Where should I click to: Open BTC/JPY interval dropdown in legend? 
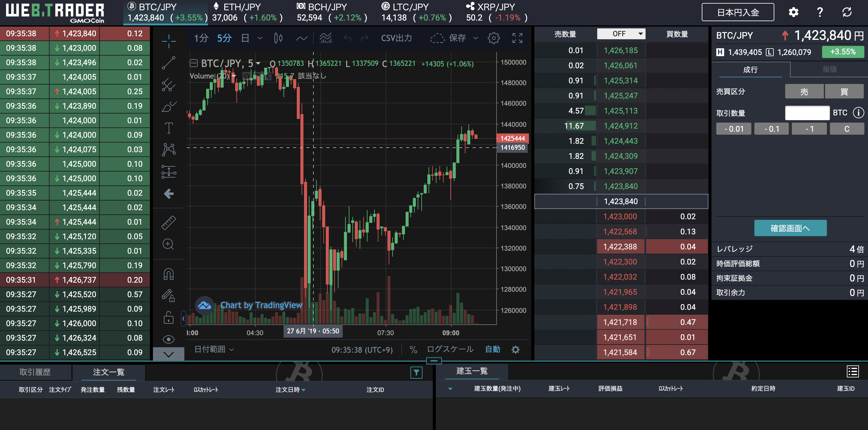(258, 63)
